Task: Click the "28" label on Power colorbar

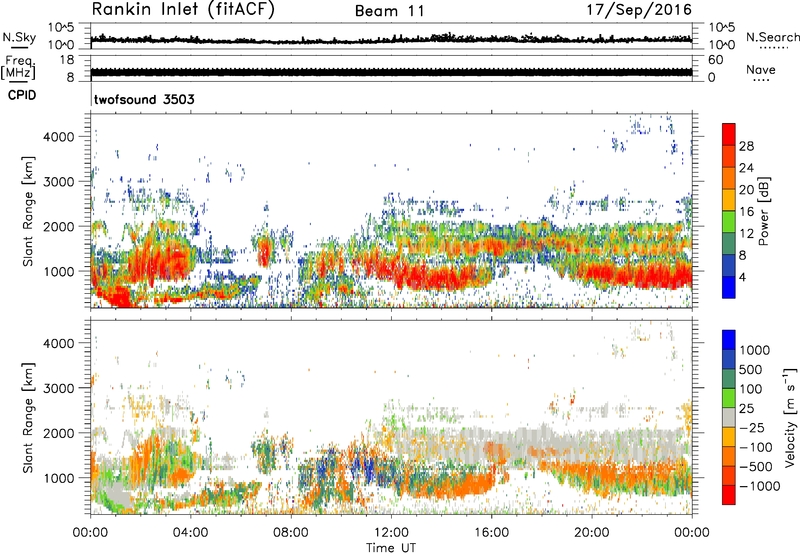Action: [746, 146]
